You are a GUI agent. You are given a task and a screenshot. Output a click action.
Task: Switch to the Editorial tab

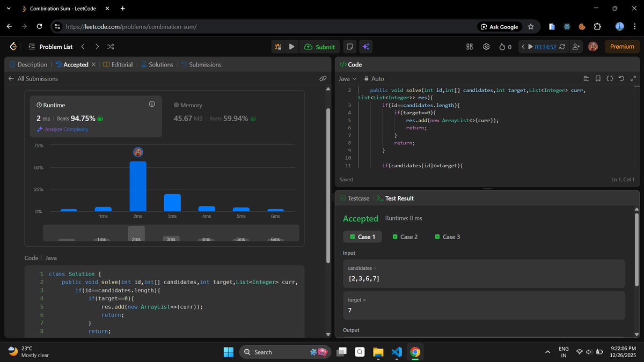click(118, 64)
